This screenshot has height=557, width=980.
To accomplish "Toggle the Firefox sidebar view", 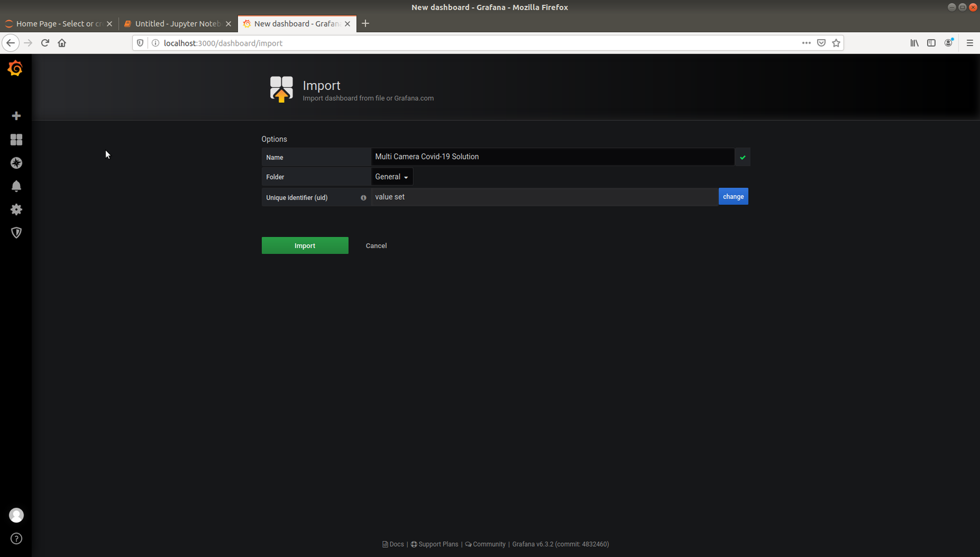I will point(932,43).
